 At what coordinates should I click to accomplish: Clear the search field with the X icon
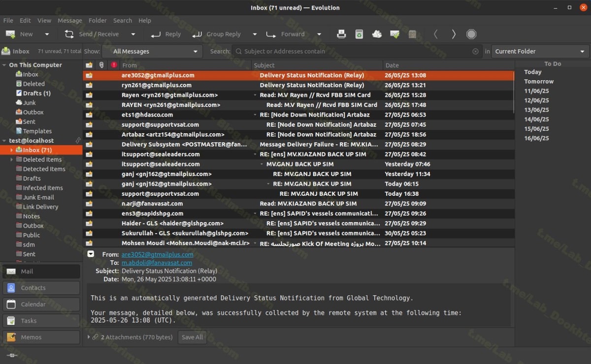[x=475, y=51]
